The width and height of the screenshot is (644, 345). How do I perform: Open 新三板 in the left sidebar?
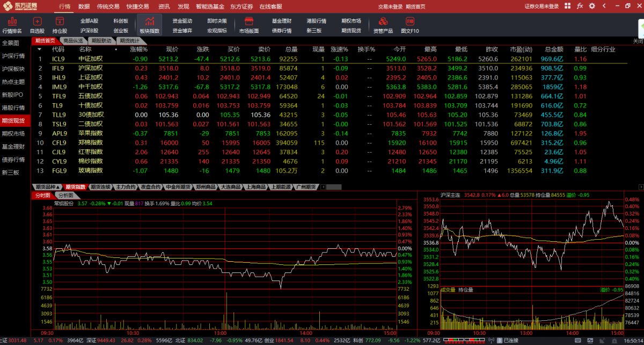tap(11, 172)
